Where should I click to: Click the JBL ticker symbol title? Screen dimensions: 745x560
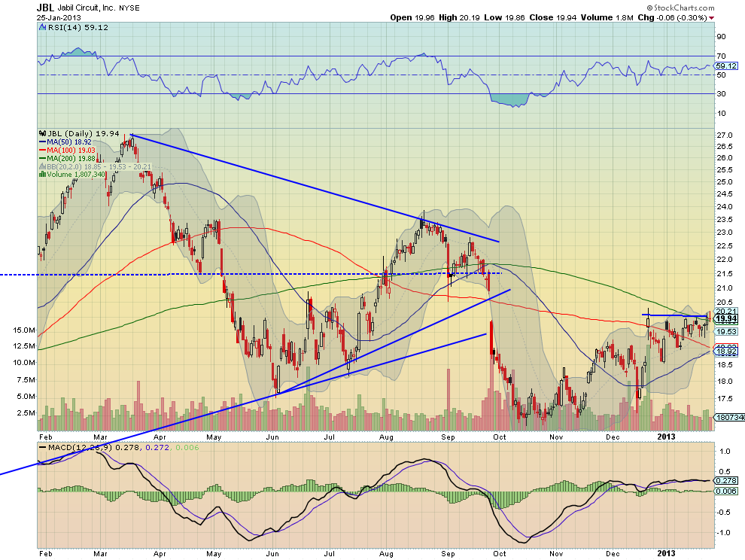46,8
